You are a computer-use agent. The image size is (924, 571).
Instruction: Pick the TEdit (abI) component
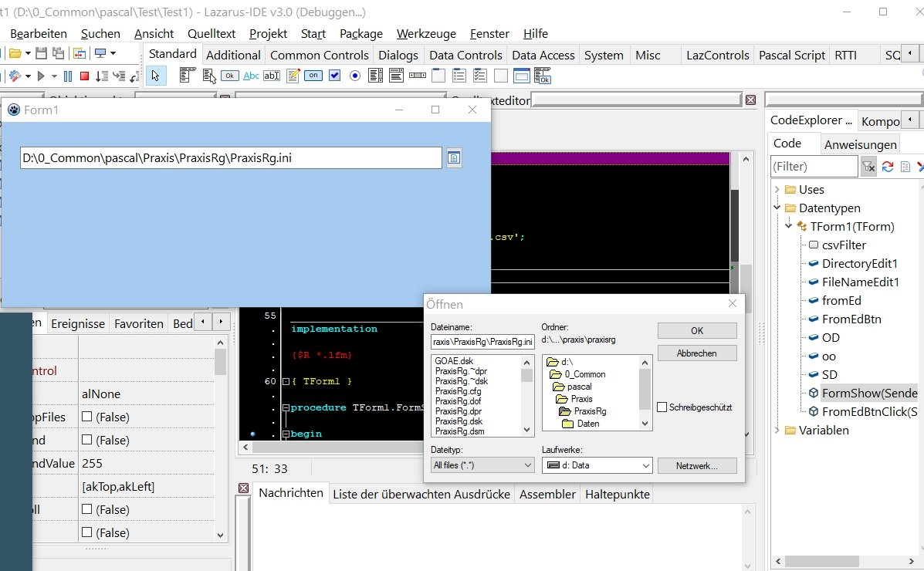pyautogui.click(x=272, y=76)
